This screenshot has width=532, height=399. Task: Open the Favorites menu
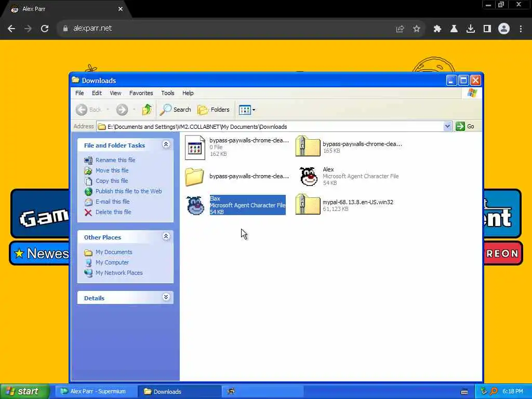tap(141, 93)
